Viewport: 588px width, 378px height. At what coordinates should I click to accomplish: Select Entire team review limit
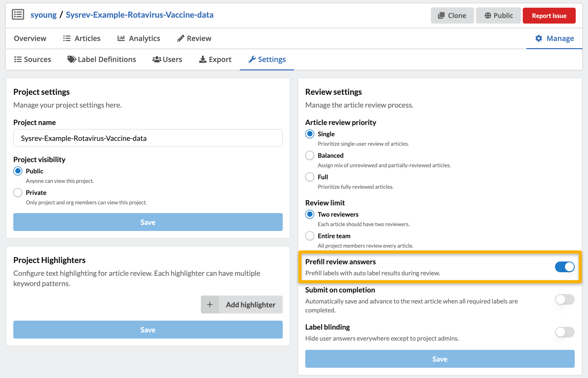(x=310, y=236)
